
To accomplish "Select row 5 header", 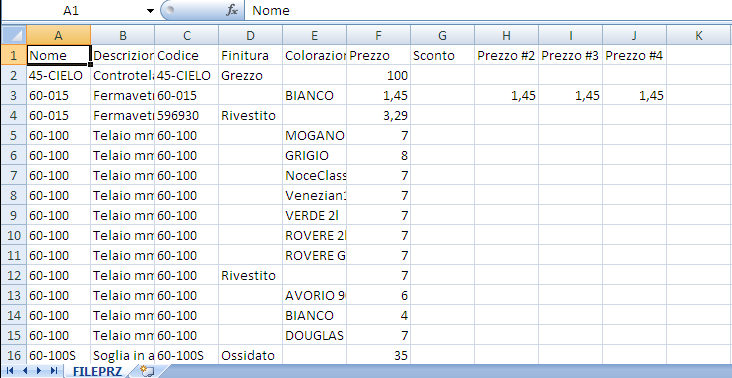I will click(14, 136).
